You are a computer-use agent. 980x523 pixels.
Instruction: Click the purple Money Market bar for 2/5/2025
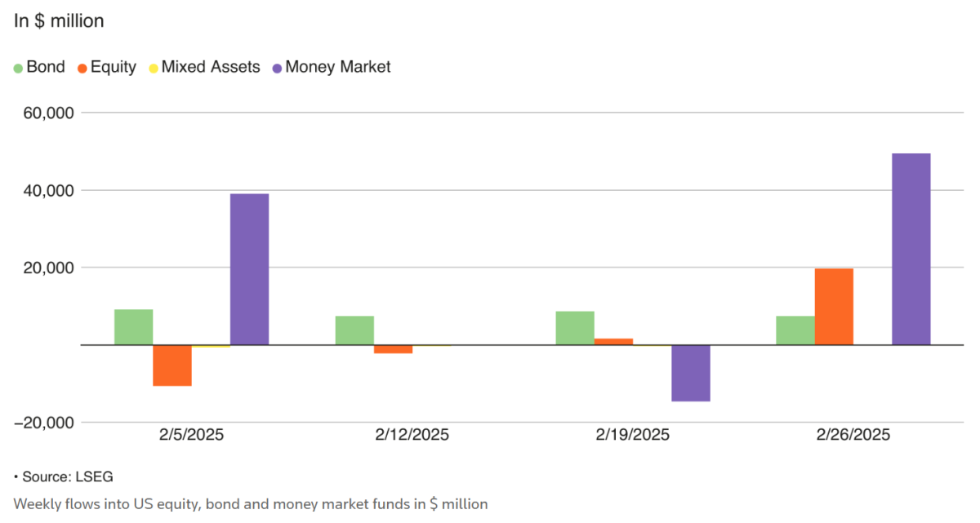point(249,269)
